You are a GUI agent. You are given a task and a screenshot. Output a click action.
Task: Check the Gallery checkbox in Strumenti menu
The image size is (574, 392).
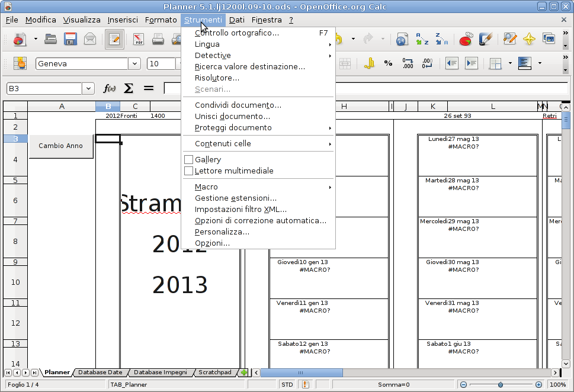coord(188,159)
